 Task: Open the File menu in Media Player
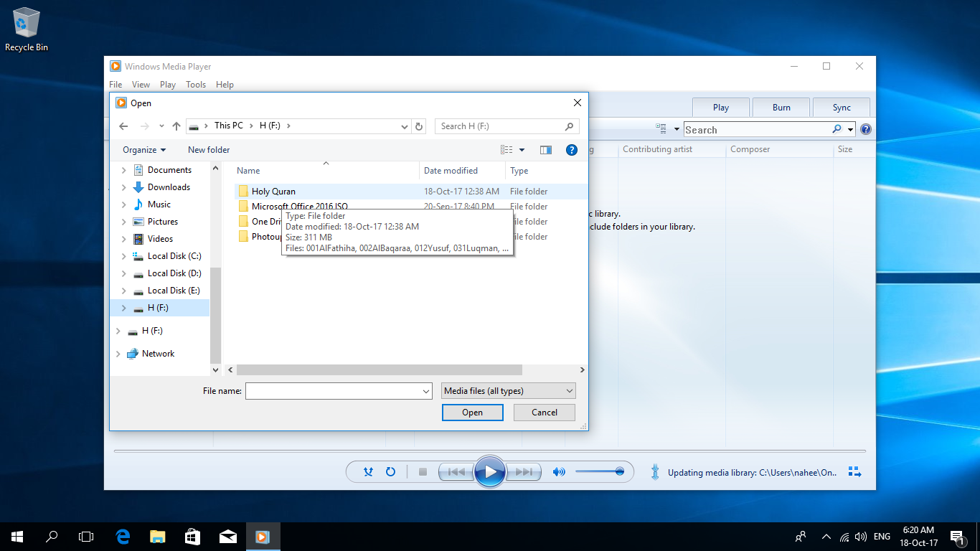(116, 85)
